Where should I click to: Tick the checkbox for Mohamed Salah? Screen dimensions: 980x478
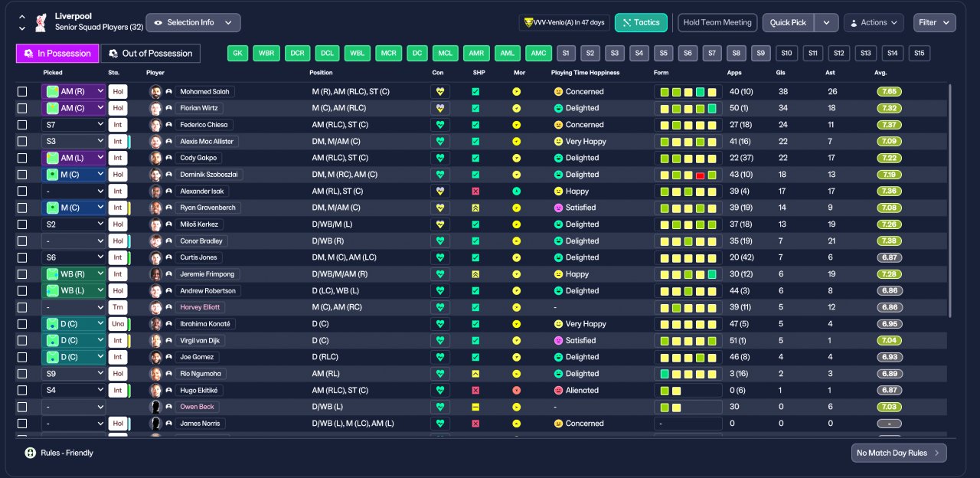coord(22,91)
